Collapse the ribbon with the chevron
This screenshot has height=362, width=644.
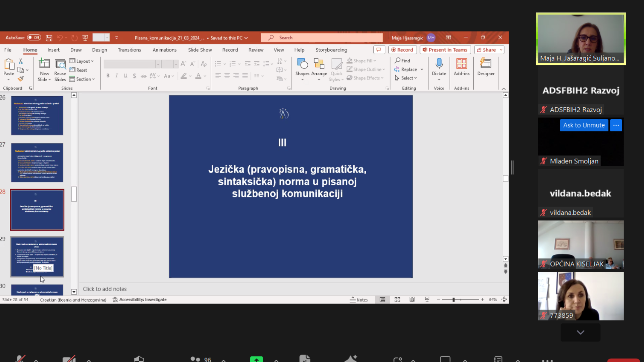pyautogui.click(x=503, y=88)
